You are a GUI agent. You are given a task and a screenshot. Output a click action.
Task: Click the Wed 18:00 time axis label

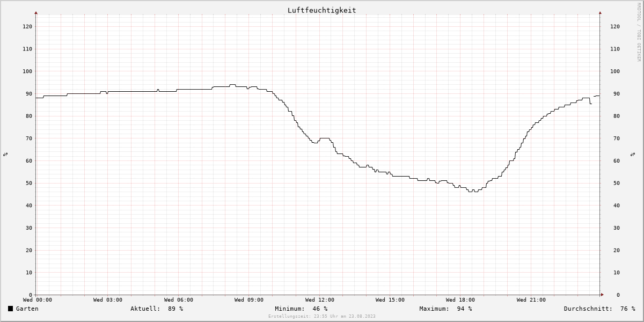pos(460,300)
